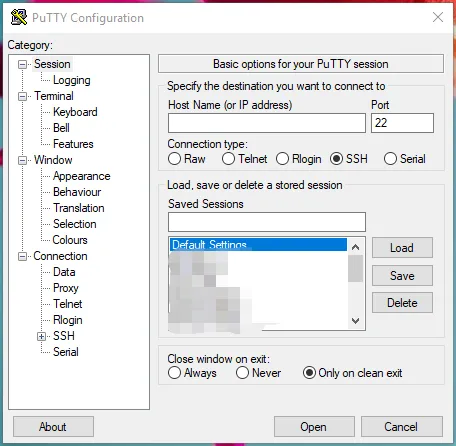This screenshot has height=446, width=456.
Task: Open the Connection category
Action: [x=60, y=256]
